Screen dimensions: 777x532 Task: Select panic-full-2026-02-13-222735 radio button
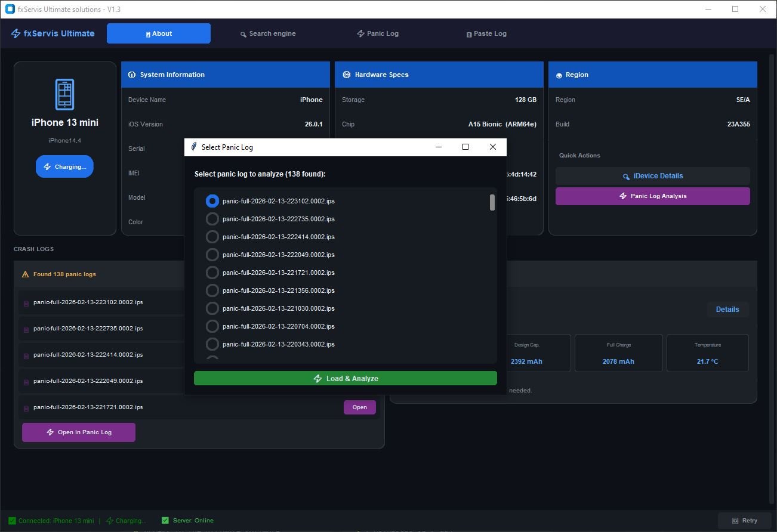212,219
